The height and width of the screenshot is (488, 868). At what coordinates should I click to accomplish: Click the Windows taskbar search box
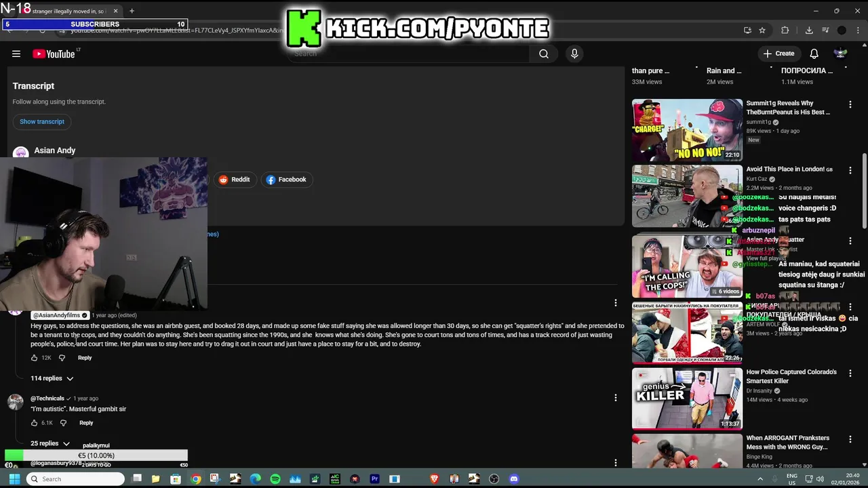click(x=75, y=479)
